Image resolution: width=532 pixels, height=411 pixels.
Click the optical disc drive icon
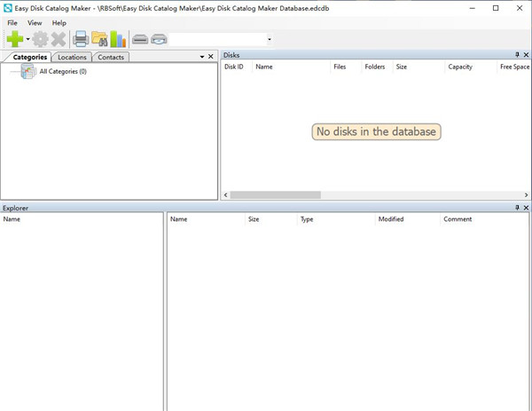159,39
